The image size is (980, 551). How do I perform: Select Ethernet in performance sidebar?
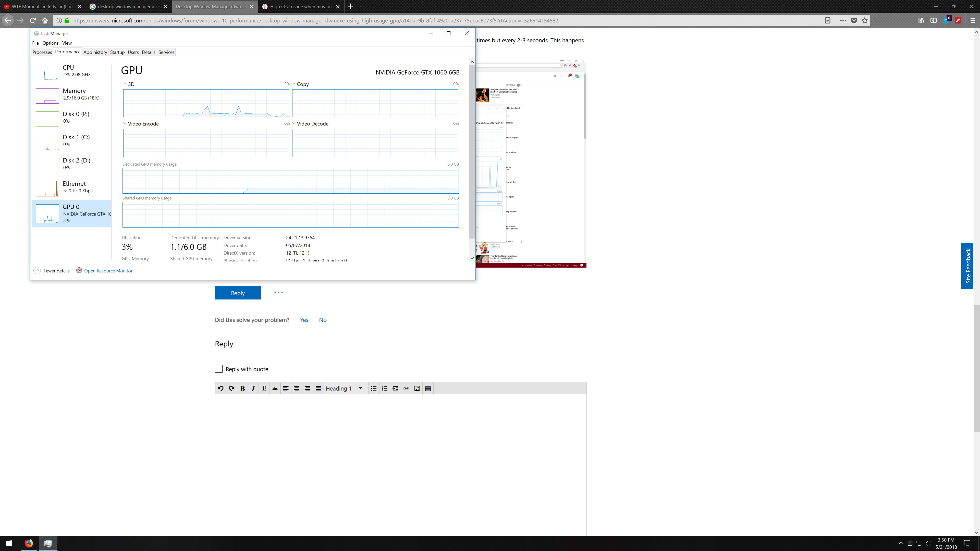72,188
